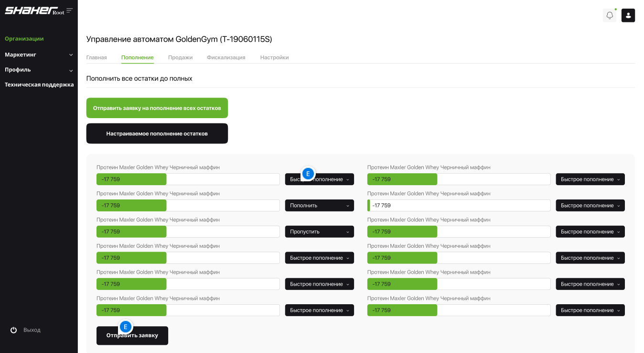Collapse sidebar with the hamburger icon
The height and width of the screenshot is (353, 644).
click(x=70, y=10)
